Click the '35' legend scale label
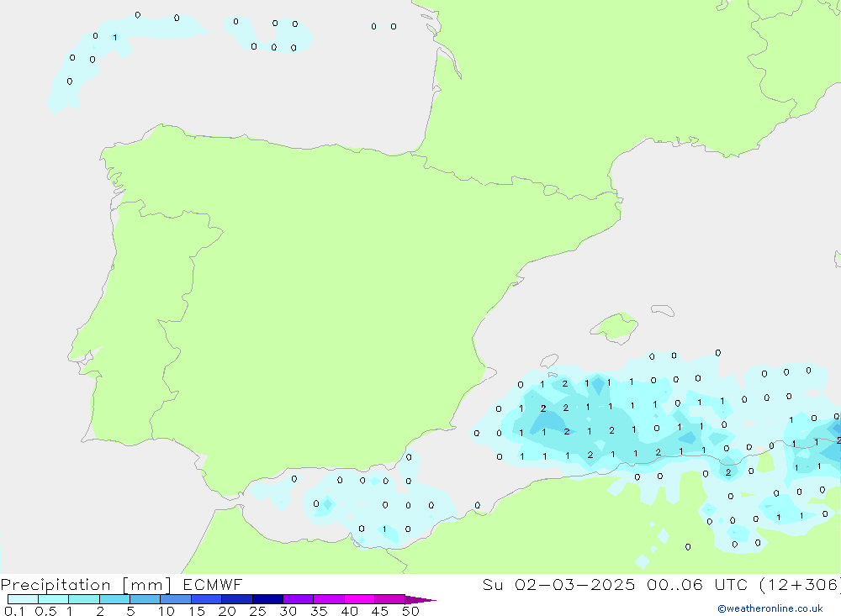Screen dimensions: 841x616 (319, 611)
